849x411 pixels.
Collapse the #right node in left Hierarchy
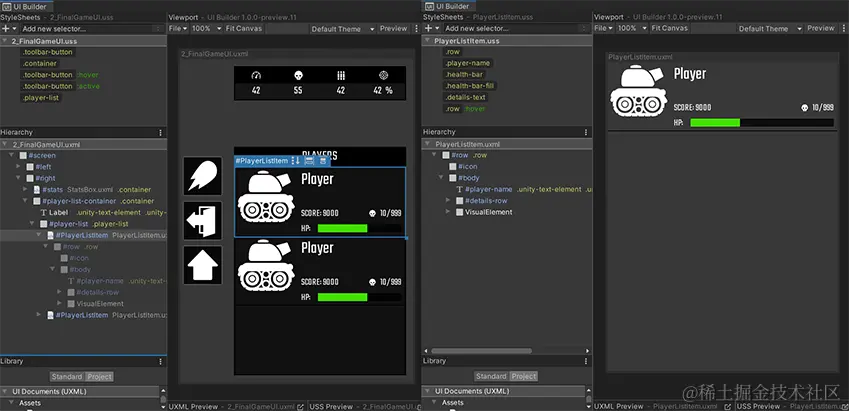(18, 178)
